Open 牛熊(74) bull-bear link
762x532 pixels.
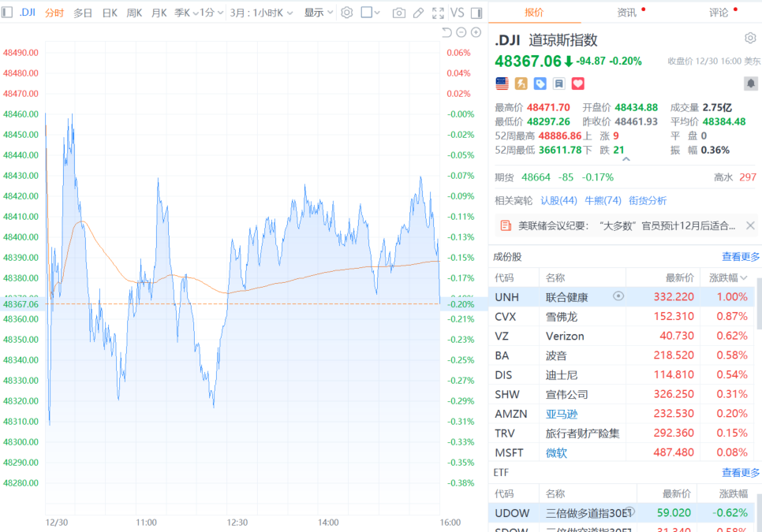(603, 200)
